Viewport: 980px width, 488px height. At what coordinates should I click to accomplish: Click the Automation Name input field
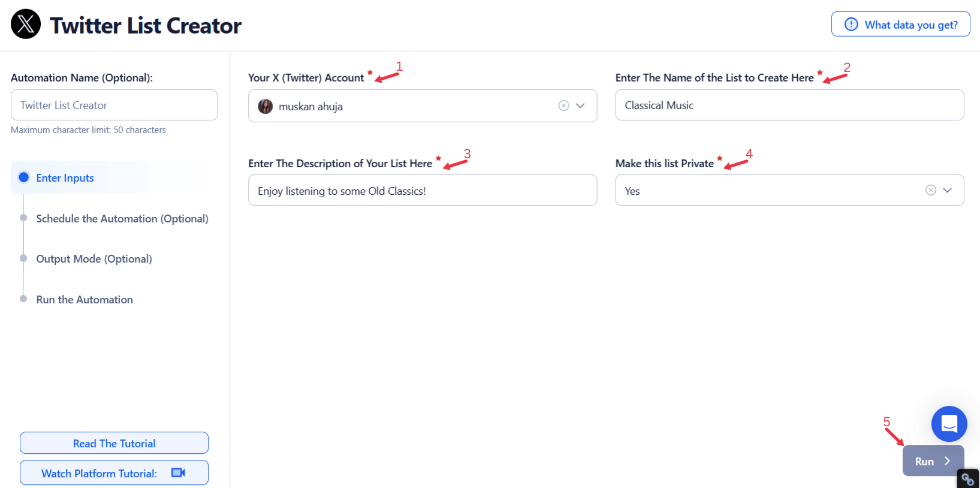pyautogui.click(x=114, y=106)
